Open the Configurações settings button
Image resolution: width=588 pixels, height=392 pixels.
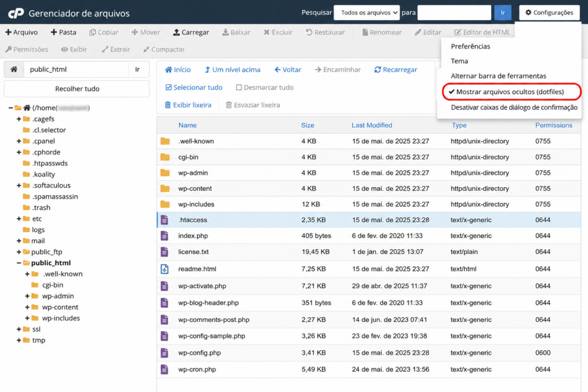point(549,13)
